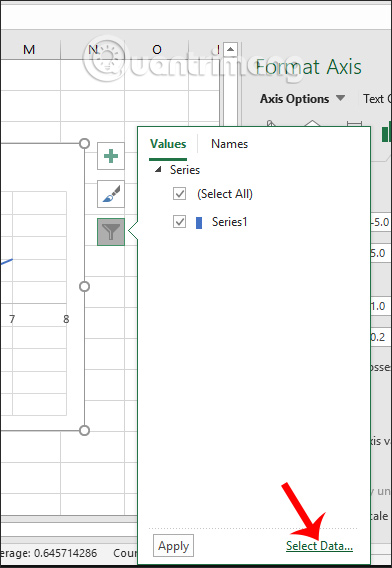
Task: Switch to the Names tab
Action: click(229, 144)
